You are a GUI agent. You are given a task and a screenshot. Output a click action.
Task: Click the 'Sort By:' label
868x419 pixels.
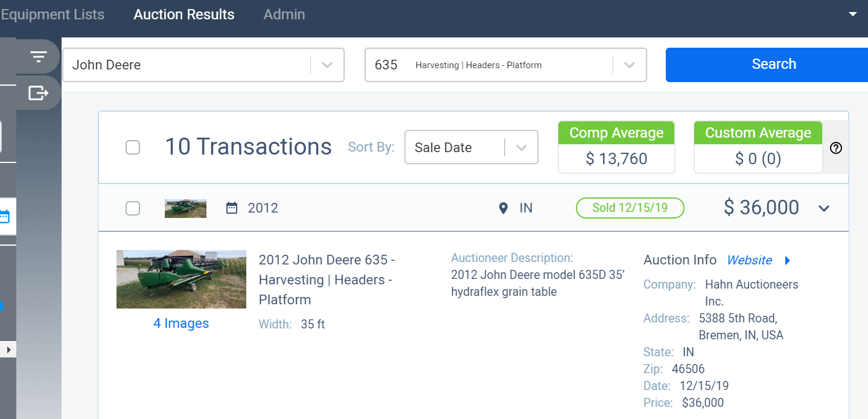click(371, 147)
